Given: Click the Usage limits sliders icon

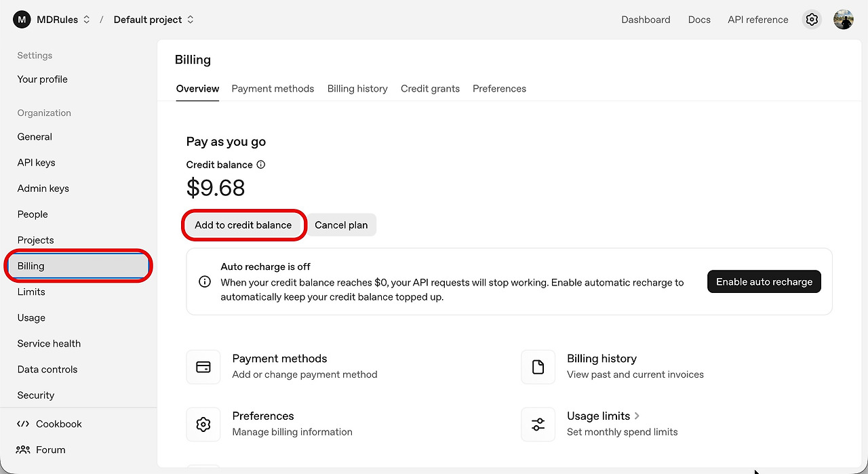Looking at the screenshot, I should [538, 424].
